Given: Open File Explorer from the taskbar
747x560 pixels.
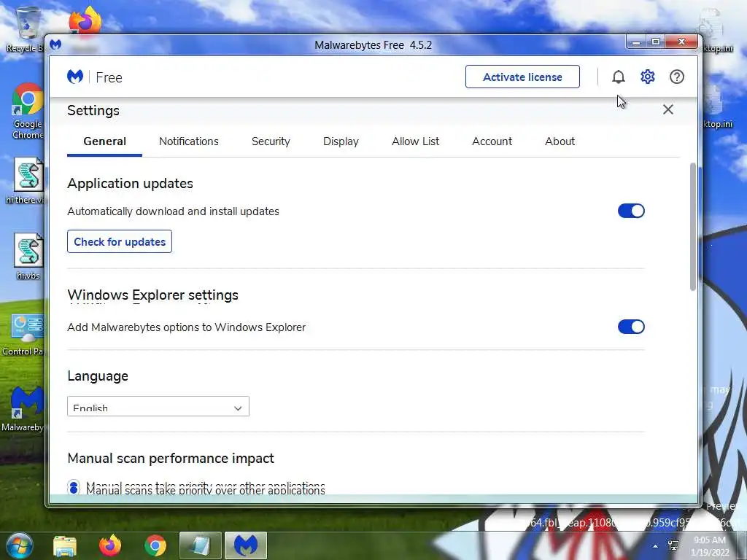Looking at the screenshot, I should [x=65, y=545].
